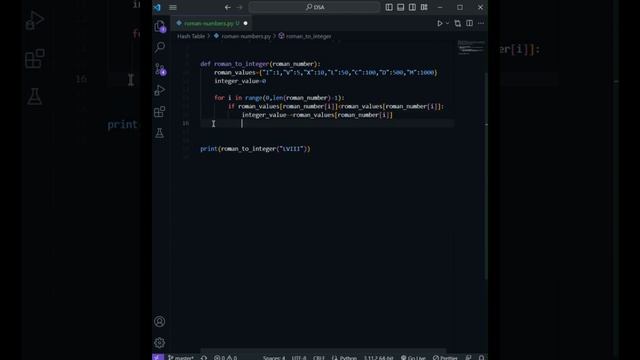The height and width of the screenshot is (360, 640).
Task: Toggle the bottom panel layout icon
Action: (x=401, y=7)
